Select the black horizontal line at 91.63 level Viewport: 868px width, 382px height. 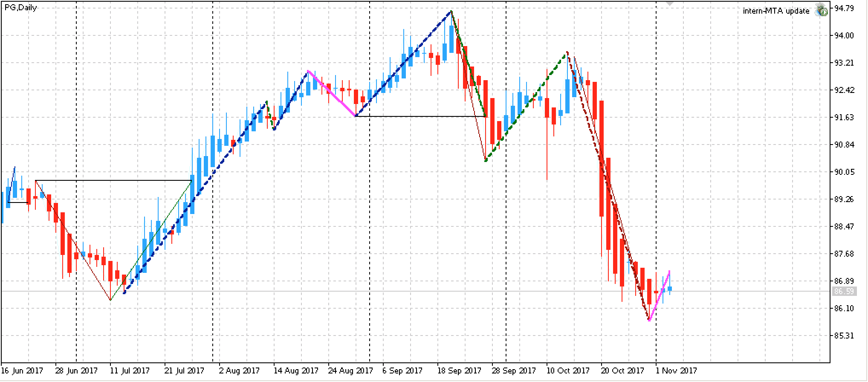pos(420,116)
